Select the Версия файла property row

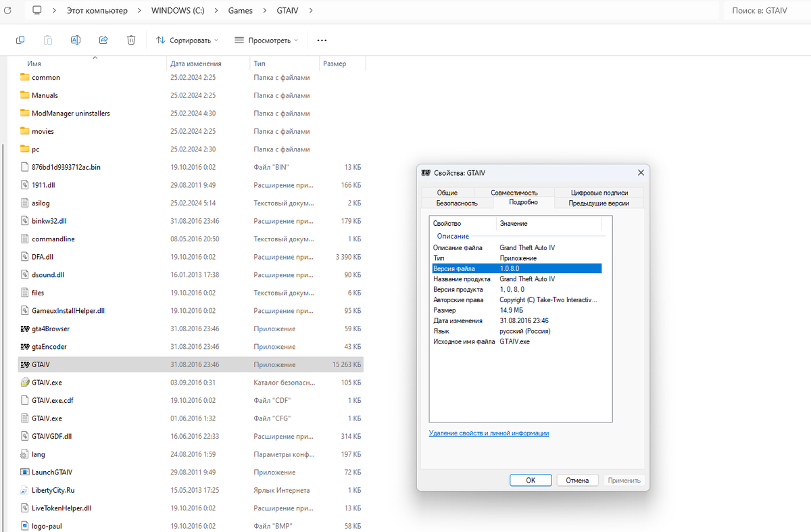click(516, 268)
